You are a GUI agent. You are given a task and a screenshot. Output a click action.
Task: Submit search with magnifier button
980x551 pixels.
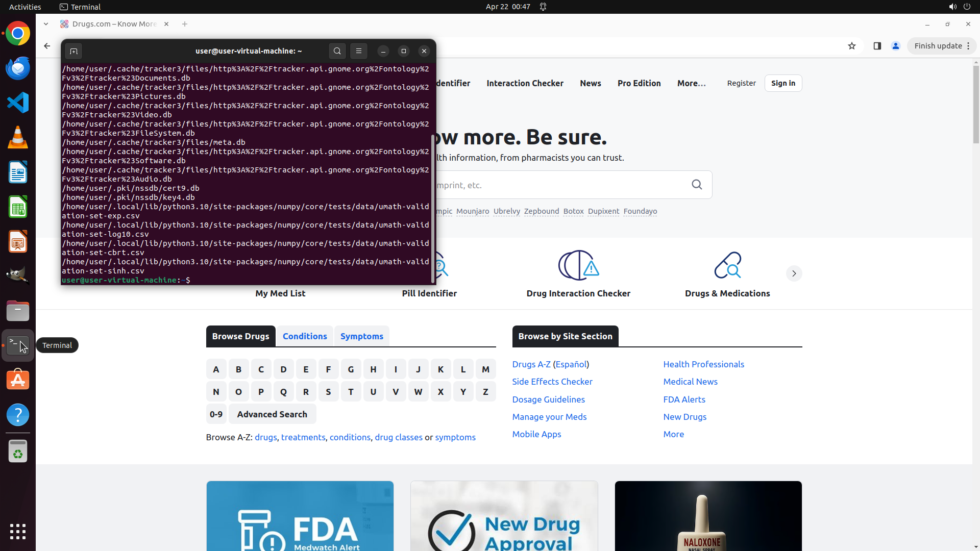click(x=697, y=185)
